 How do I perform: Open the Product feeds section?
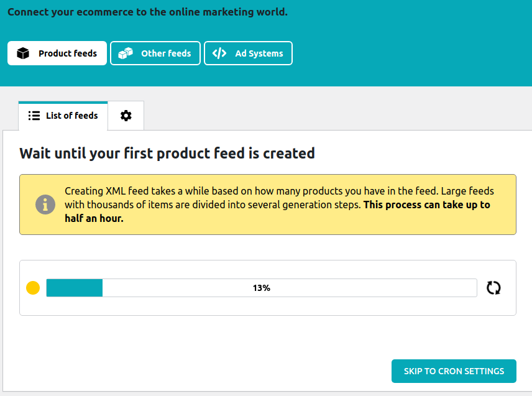pos(57,53)
